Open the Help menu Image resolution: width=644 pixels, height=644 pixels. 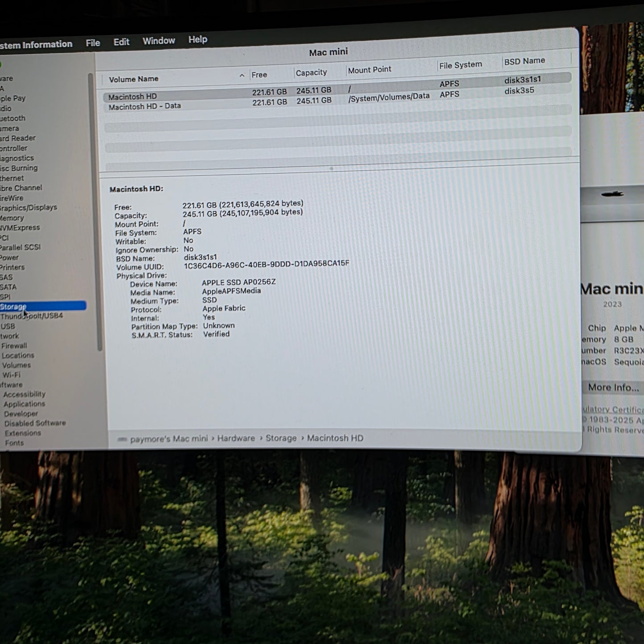click(197, 39)
